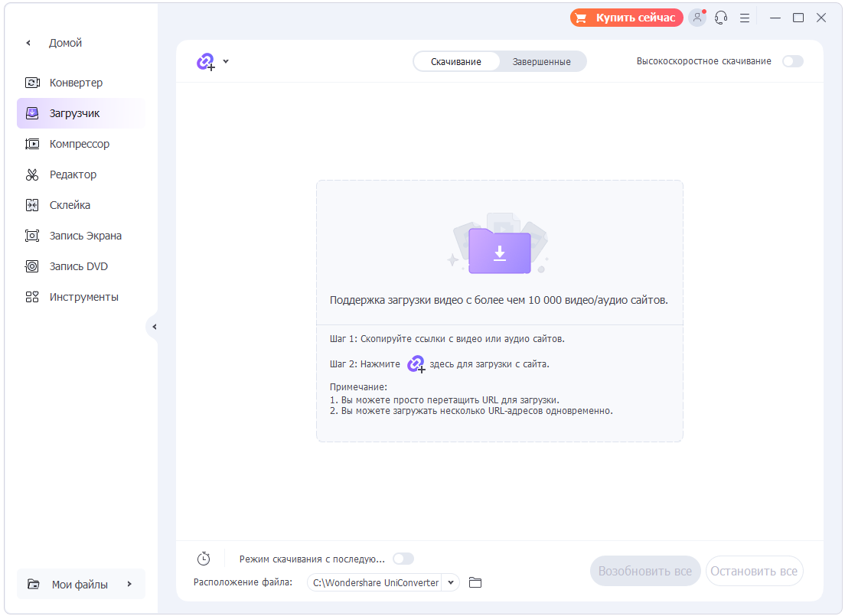Click the DVD burner disc icon
The image size is (845, 616).
32,266
